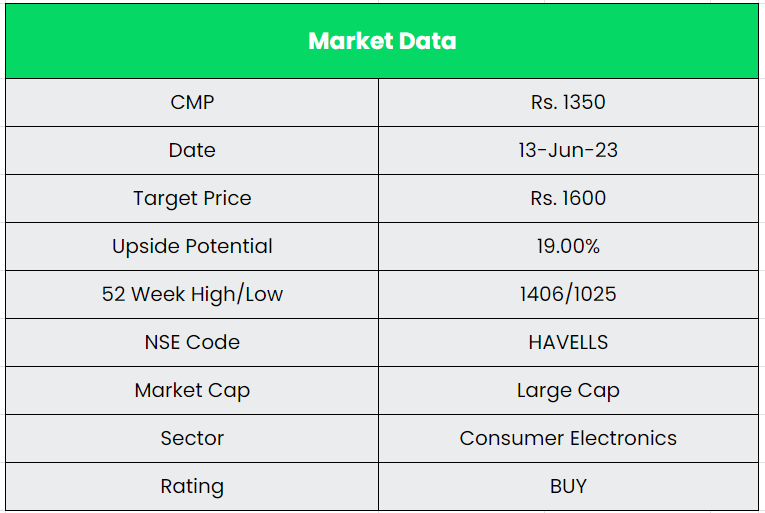
Task: Click the 13-Jun-23 date value
Action: pos(568,150)
